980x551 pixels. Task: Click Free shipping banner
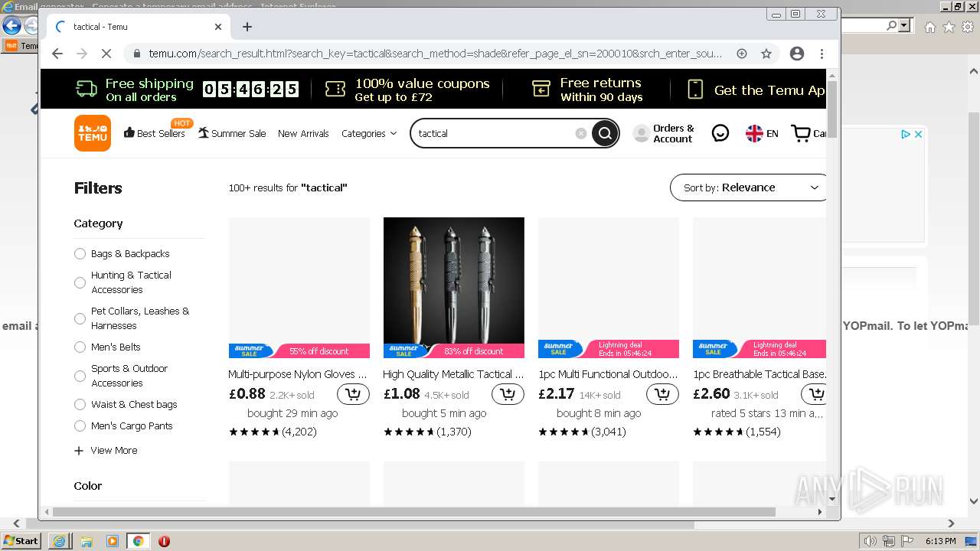pos(135,90)
